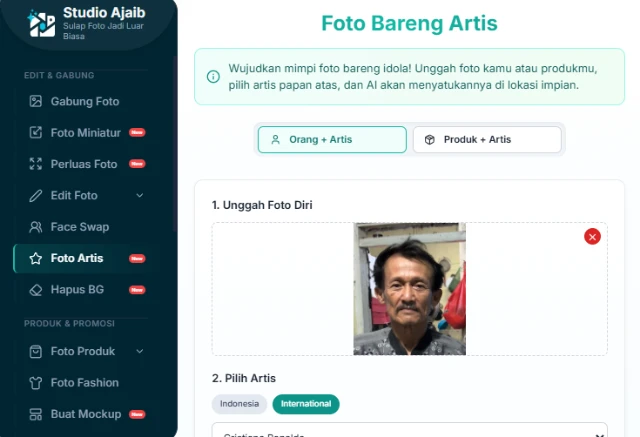
Task: Expand the Foto Produk submenu chevron
Action: point(140,351)
